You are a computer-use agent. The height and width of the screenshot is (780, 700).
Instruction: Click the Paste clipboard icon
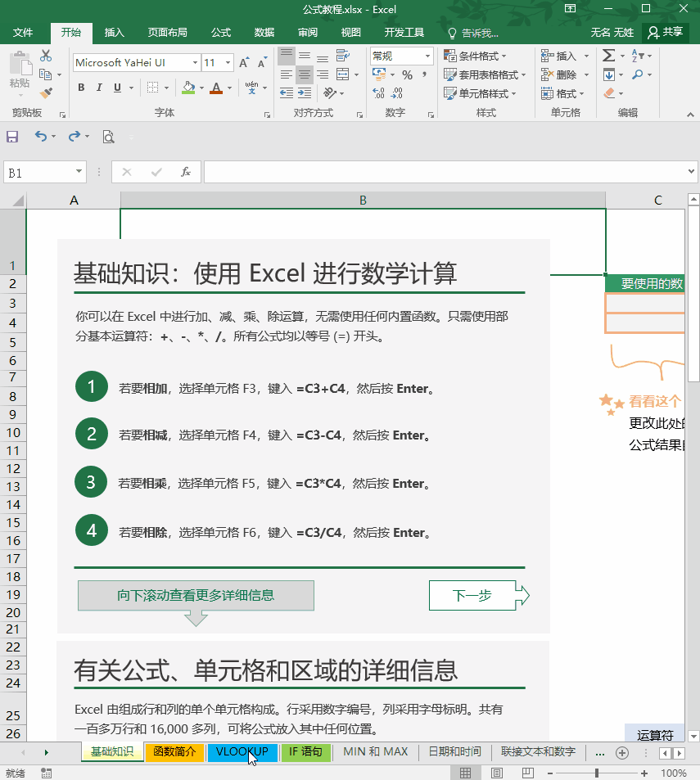pos(20,64)
